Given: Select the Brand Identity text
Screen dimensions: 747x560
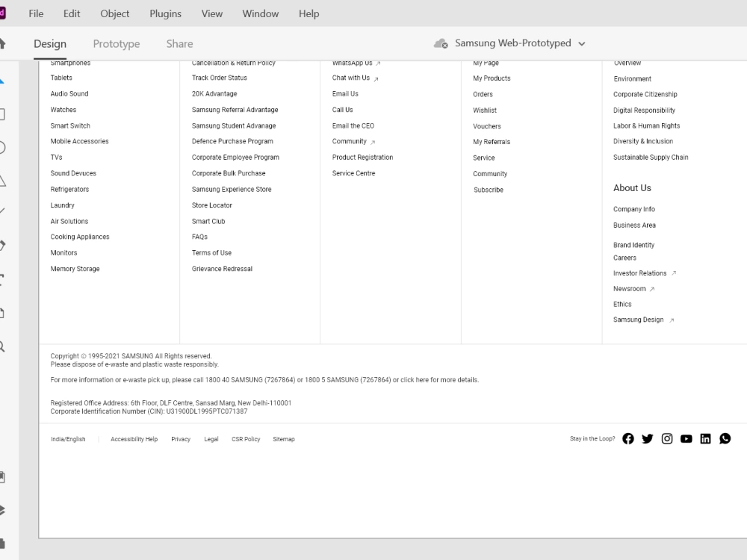Looking at the screenshot, I should 633,245.
